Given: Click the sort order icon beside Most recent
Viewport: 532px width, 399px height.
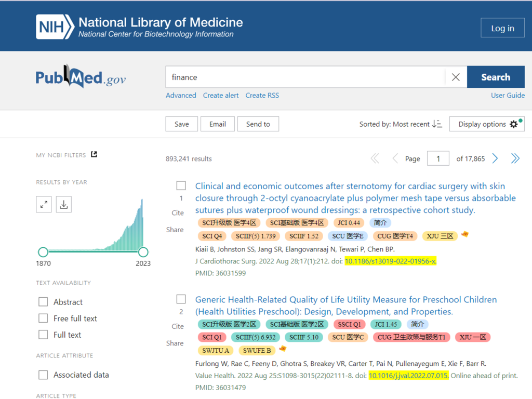Looking at the screenshot, I should (x=437, y=124).
